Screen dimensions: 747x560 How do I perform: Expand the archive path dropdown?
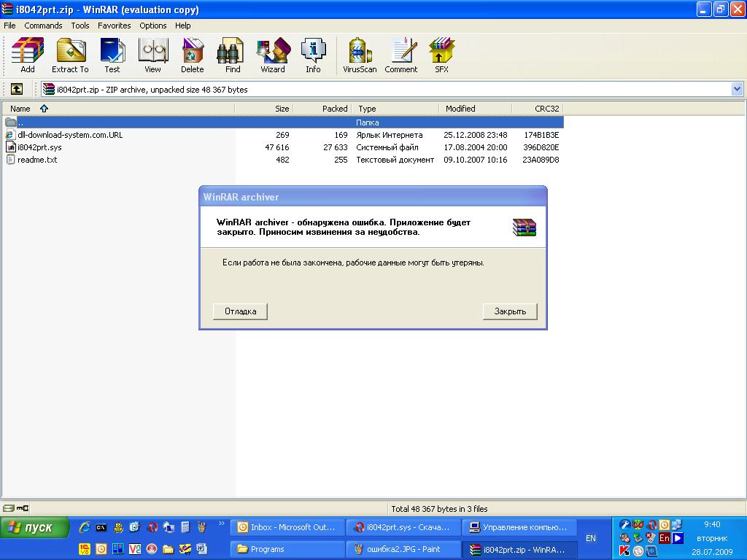coord(737,89)
